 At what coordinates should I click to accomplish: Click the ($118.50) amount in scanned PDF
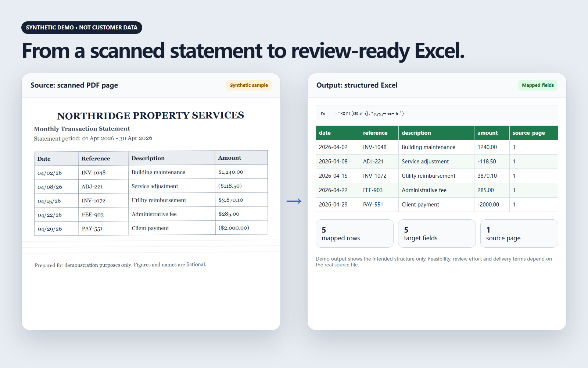tap(230, 186)
